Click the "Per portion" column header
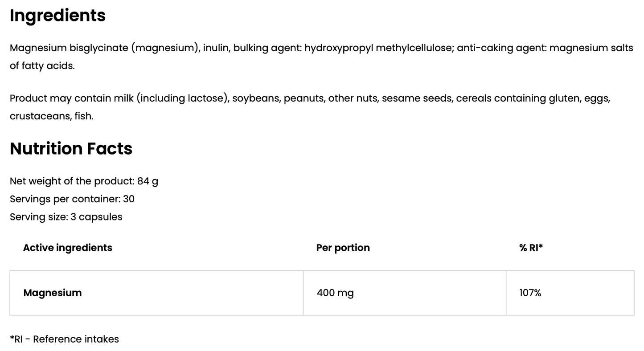The height and width of the screenshot is (351, 644). click(343, 248)
